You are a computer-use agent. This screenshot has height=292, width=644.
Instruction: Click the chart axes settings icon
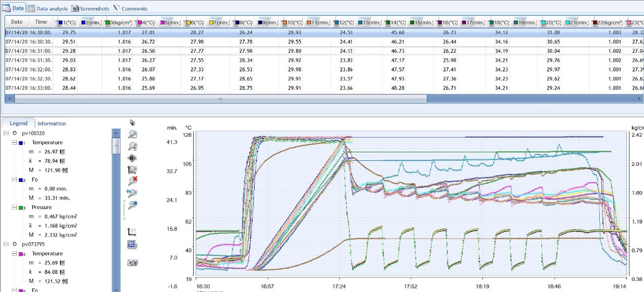pos(132,232)
